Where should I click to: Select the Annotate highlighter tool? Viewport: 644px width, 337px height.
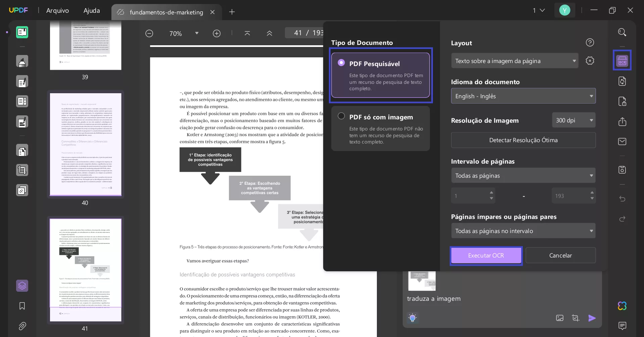coord(22,61)
